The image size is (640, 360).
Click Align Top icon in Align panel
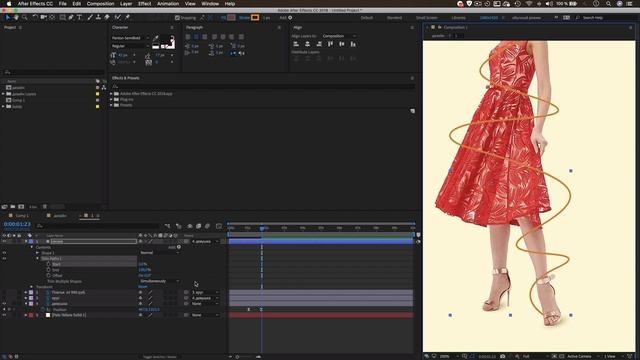pyautogui.click(x=330, y=44)
